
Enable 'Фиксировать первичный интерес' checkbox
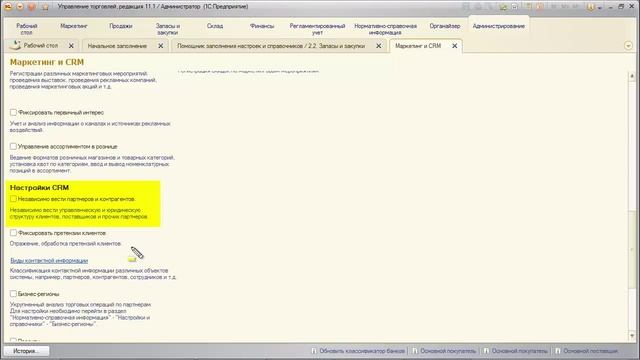13,112
